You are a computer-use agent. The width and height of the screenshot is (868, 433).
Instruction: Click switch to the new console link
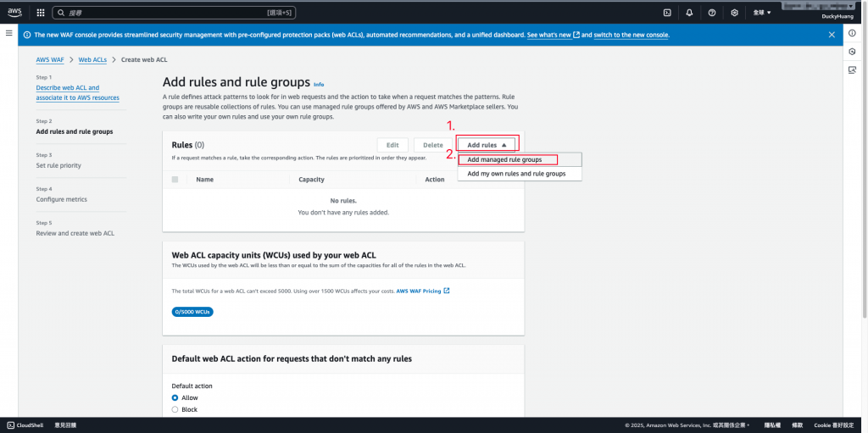tap(632, 35)
